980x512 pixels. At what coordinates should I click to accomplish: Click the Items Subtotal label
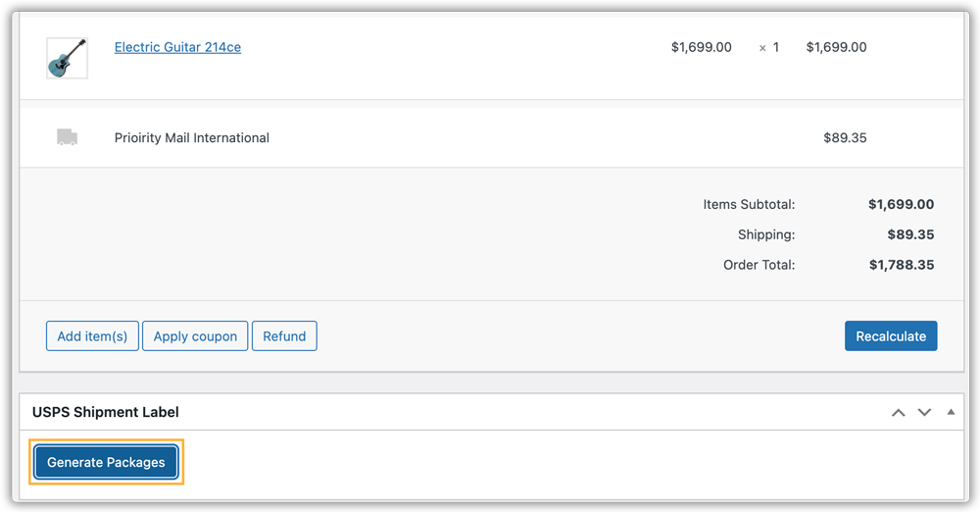click(x=749, y=205)
